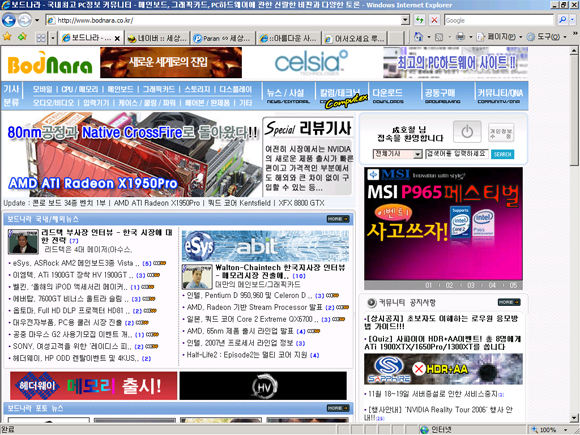Open the RSS feeds icon
This screenshot has width=580, height=435.
click(439, 37)
